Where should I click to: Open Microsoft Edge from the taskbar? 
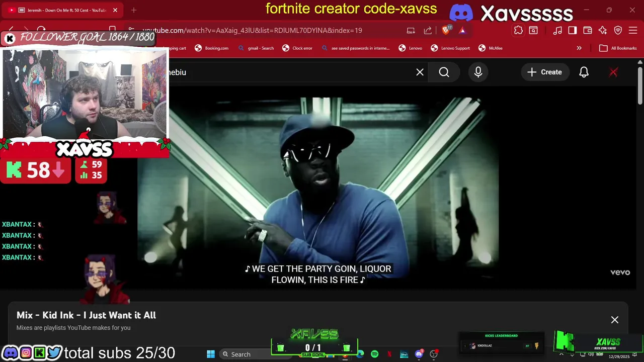pyautogui.click(x=360, y=354)
